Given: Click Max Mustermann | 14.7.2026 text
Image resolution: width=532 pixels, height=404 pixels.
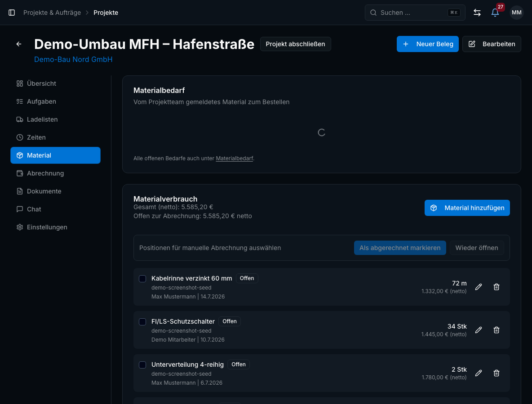Looking at the screenshot, I should [x=188, y=297].
